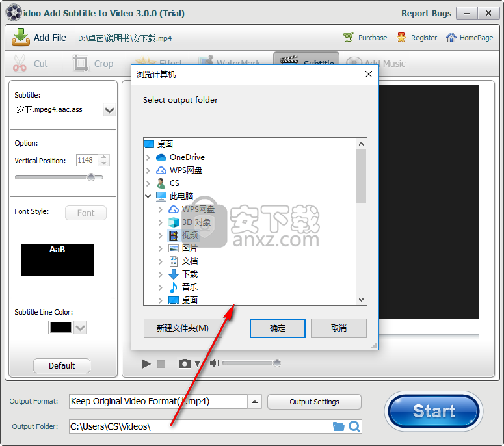This screenshot has height=446, width=504.
Task: Mute audio with speaker icon
Action: (x=214, y=363)
